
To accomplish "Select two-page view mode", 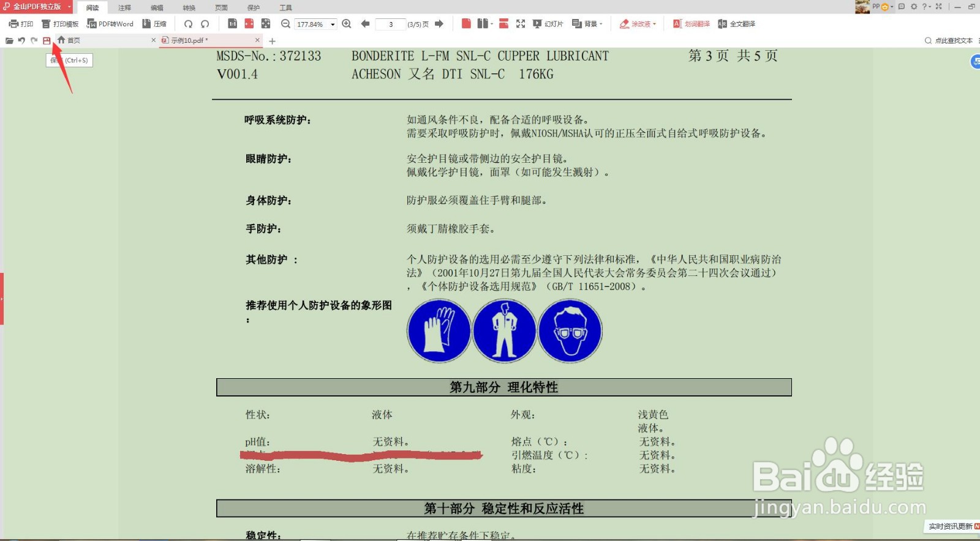I will 483,23.
